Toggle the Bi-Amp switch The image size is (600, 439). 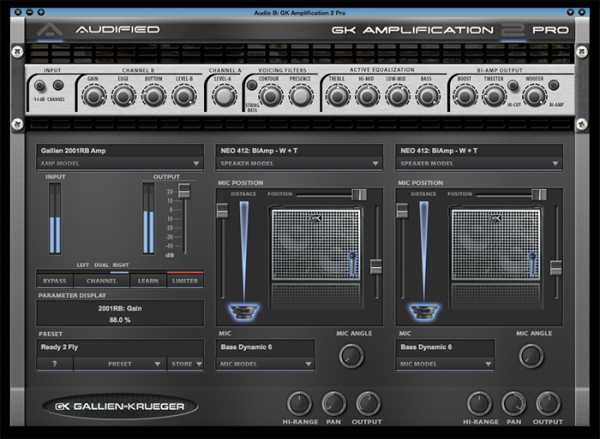pyautogui.click(x=553, y=85)
